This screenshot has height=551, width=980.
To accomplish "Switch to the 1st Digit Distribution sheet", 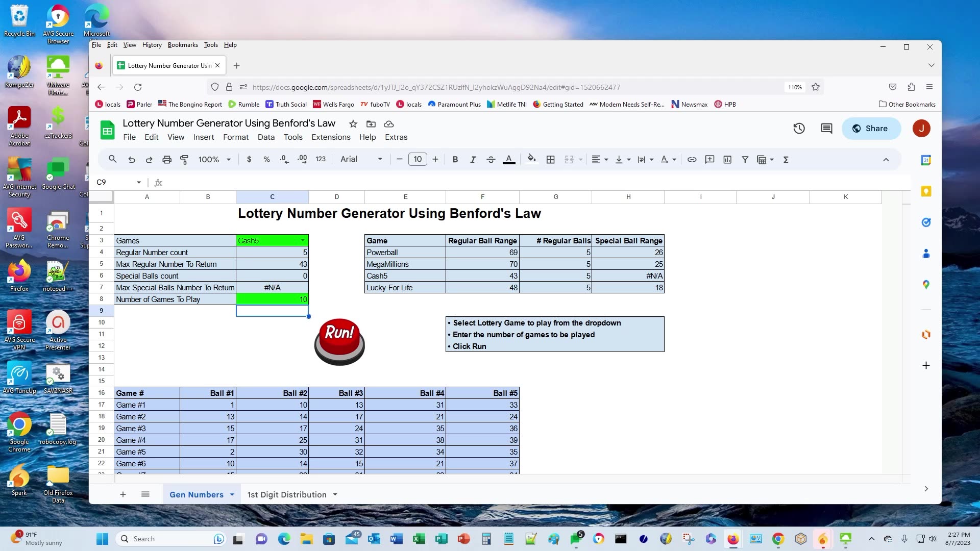I will click(x=286, y=494).
